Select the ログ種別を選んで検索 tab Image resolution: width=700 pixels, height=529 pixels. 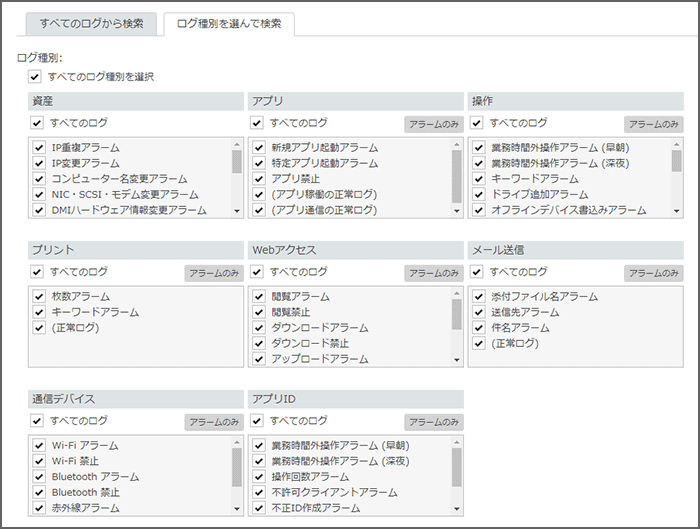(x=229, y=23)
